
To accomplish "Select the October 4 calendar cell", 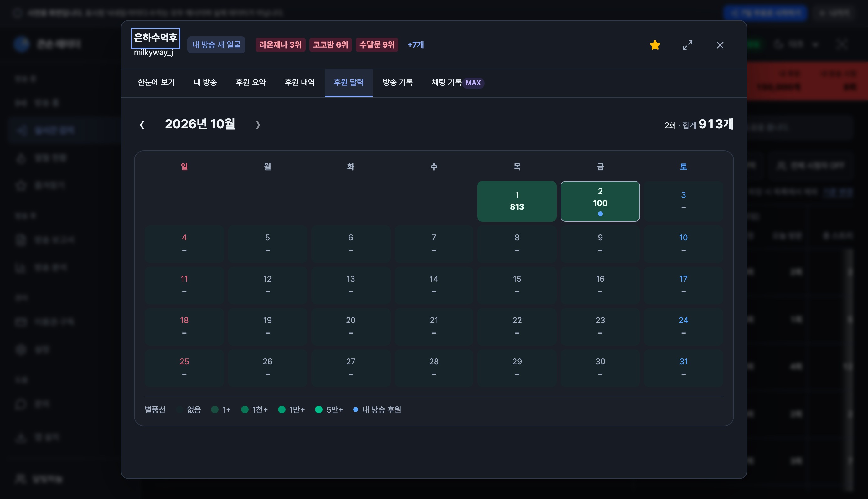I will click(184, 244).
